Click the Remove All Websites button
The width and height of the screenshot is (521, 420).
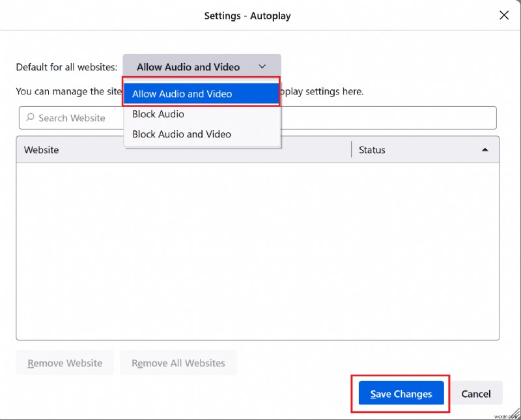178,363
